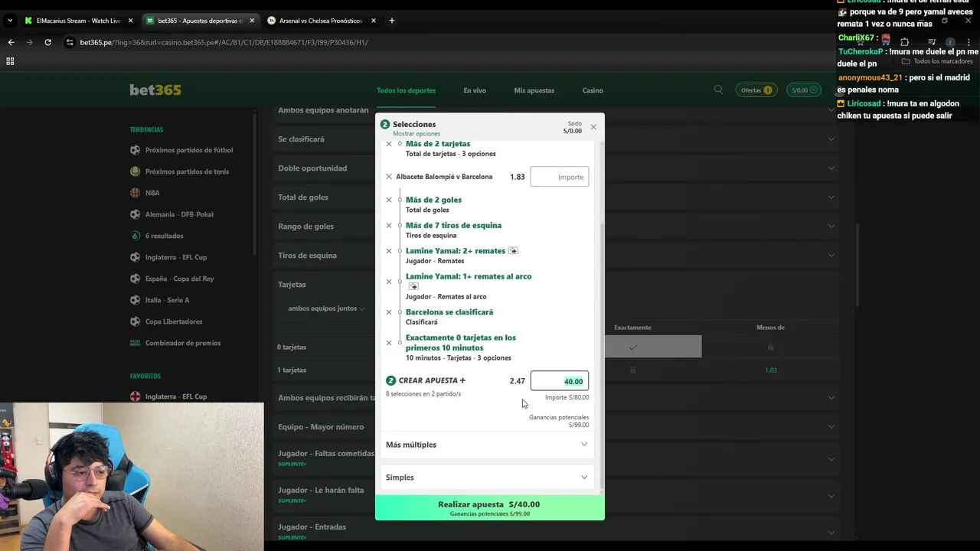
Task: Remove Lamine Yamal 1+ remates al arco
Action: [389, 282]
